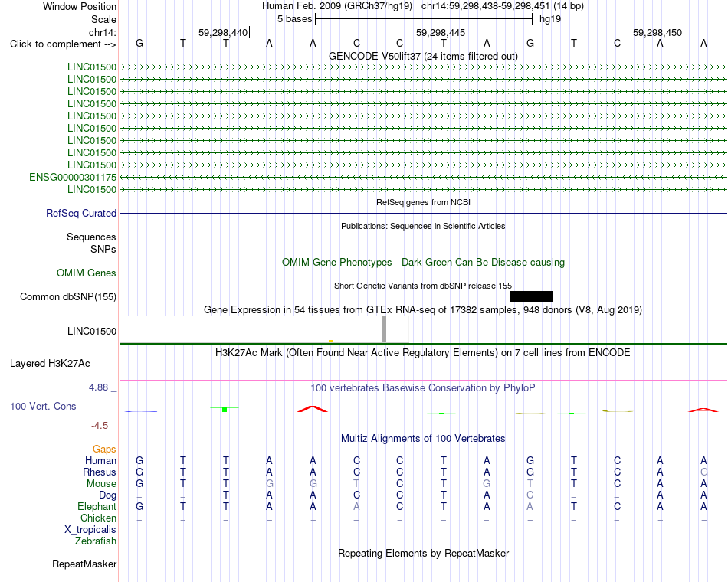
Task: Click the GTEx LINC01500 track label
Action: pyautogui.click(x=92, y=331)
